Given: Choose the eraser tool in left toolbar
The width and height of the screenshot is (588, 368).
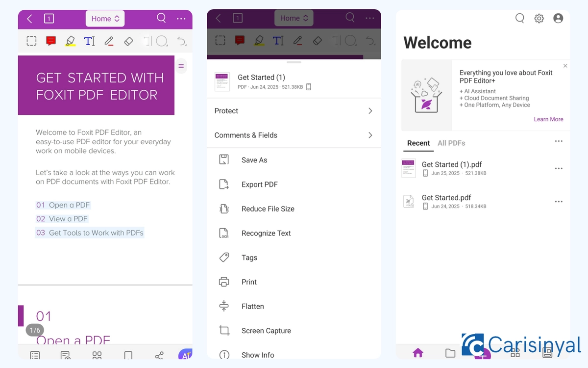Looking at the screenshot, I should (x=128, y=41).
